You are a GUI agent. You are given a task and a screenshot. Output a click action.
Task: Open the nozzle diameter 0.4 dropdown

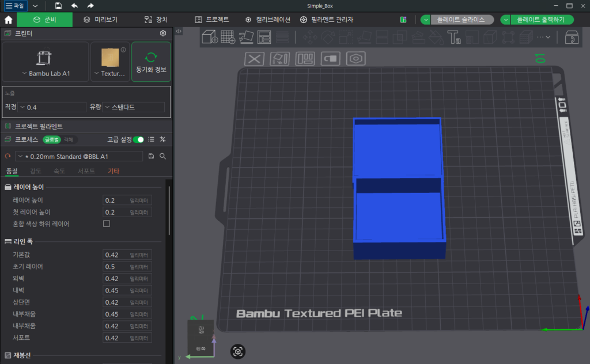52,107
